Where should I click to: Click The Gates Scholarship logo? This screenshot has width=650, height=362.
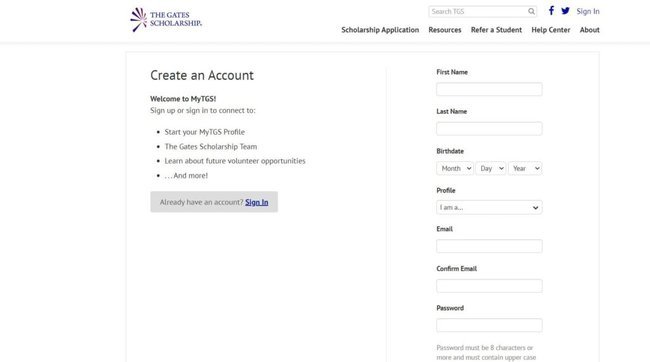point(166,19)
